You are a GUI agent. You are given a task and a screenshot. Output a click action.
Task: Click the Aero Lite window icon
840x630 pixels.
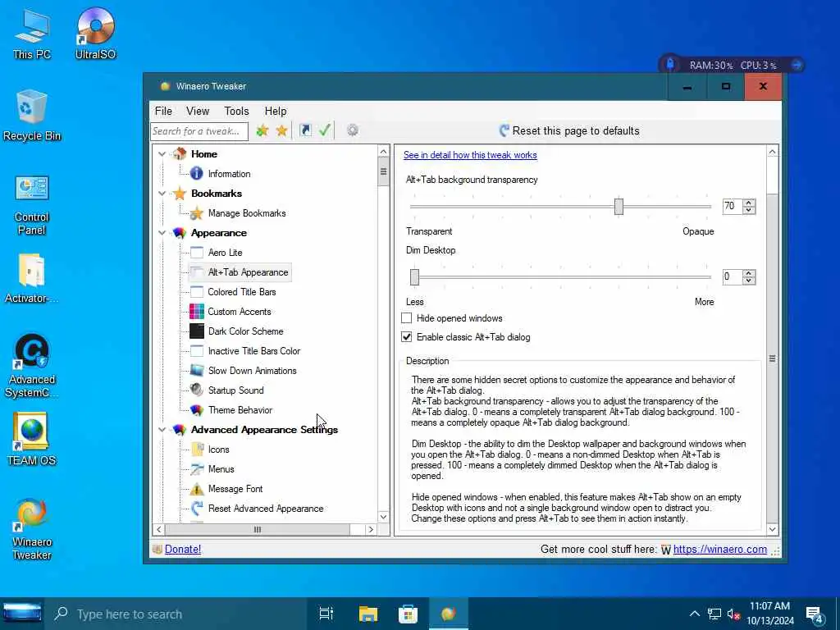(197, 253)
